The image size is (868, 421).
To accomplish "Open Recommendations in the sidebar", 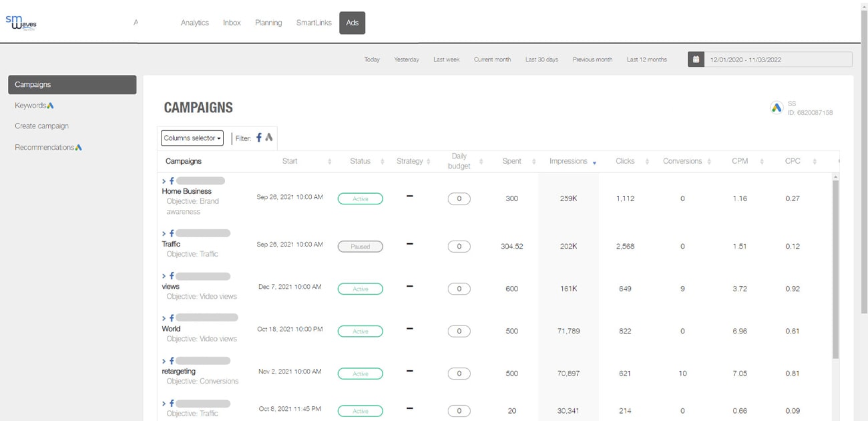I will (x=48, y=147).
